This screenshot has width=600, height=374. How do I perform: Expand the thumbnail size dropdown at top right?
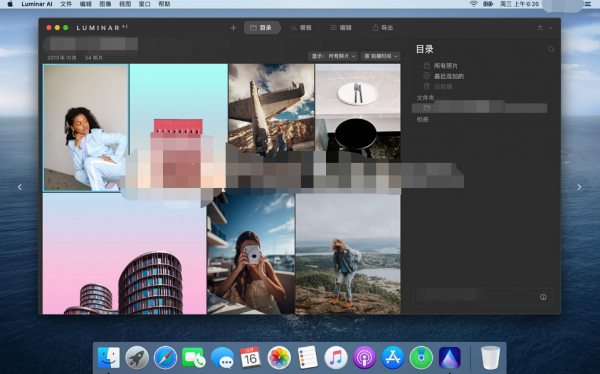(545, 28)
